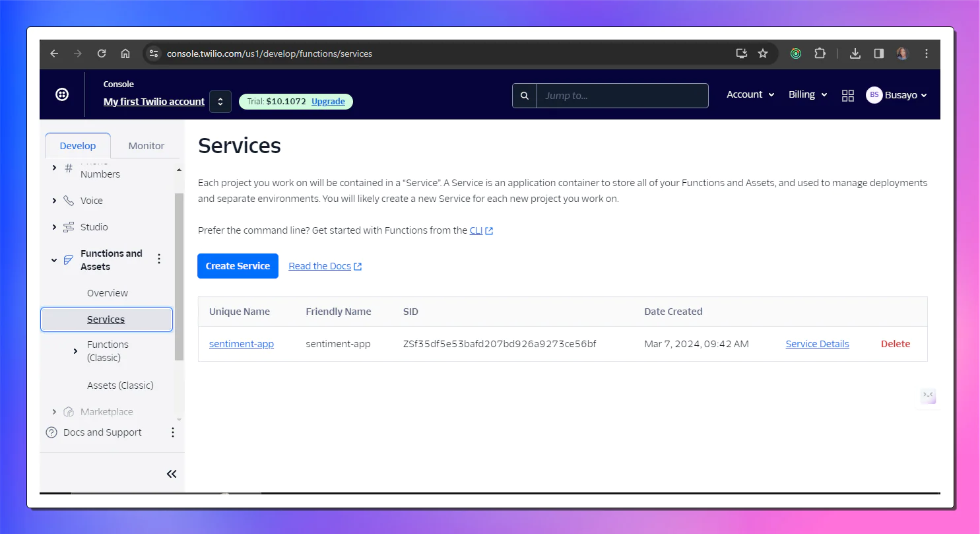
Task: Click the SID column header
Action: (410, 312)
